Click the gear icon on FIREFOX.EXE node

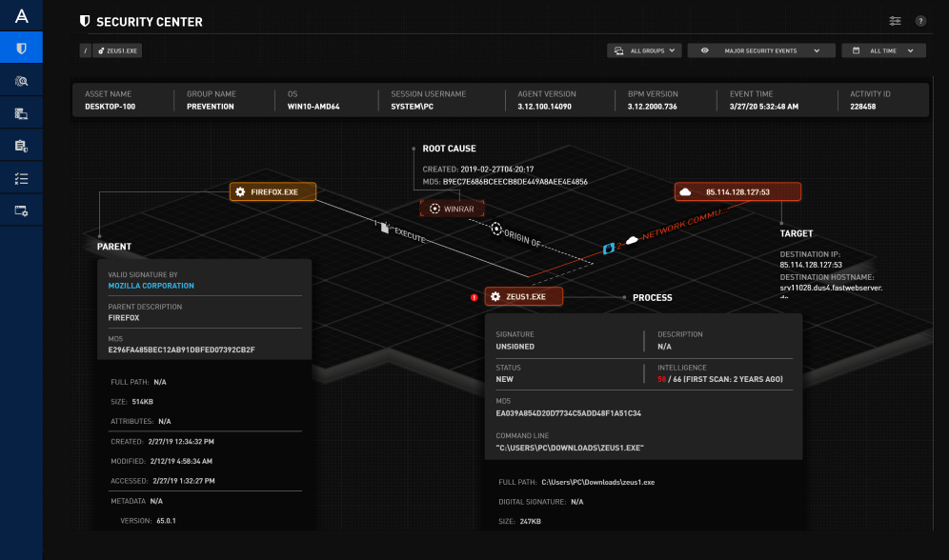click(x=240, y=191)
